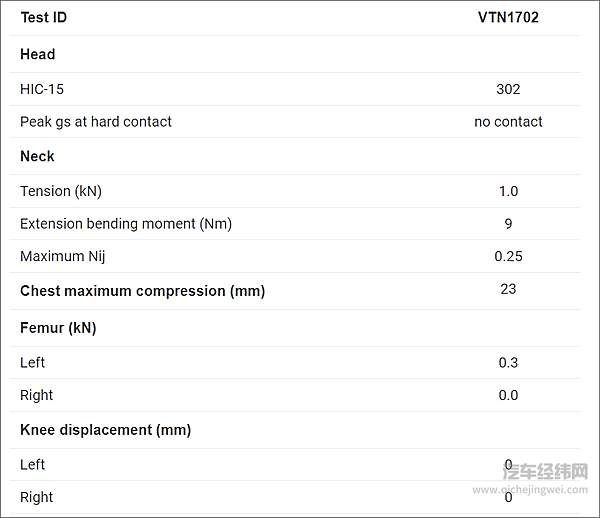Select the Tension (kN) row label
The image size is (600, 518).
click(61, 191)
